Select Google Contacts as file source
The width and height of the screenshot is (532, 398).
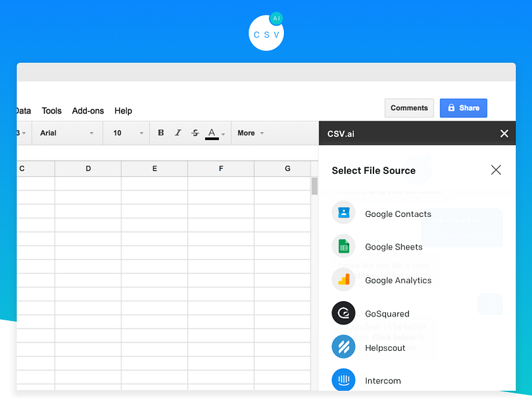pos(343,212)
